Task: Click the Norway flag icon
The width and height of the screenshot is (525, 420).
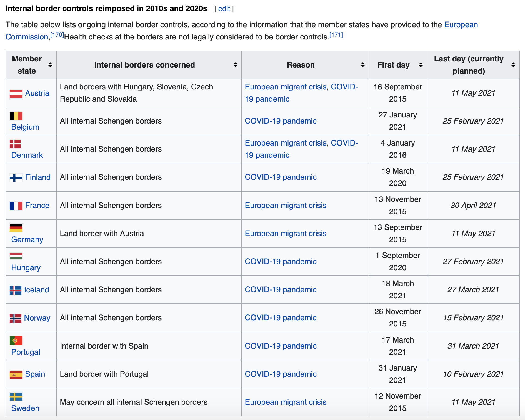Action: (x=16, y=319)
